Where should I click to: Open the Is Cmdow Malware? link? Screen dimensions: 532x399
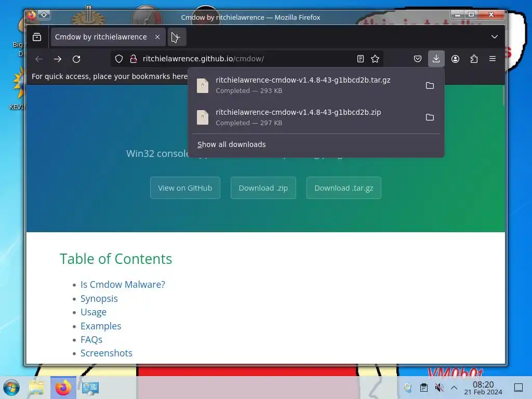pyautogui.click(x=123, y=284)
